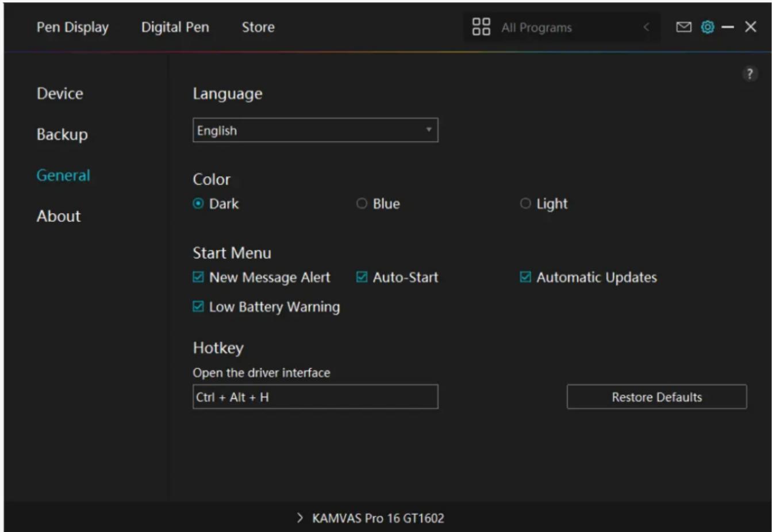This screenshot has height=532, width=772.
Task: Open the Store tab
Action: [258, 27]
